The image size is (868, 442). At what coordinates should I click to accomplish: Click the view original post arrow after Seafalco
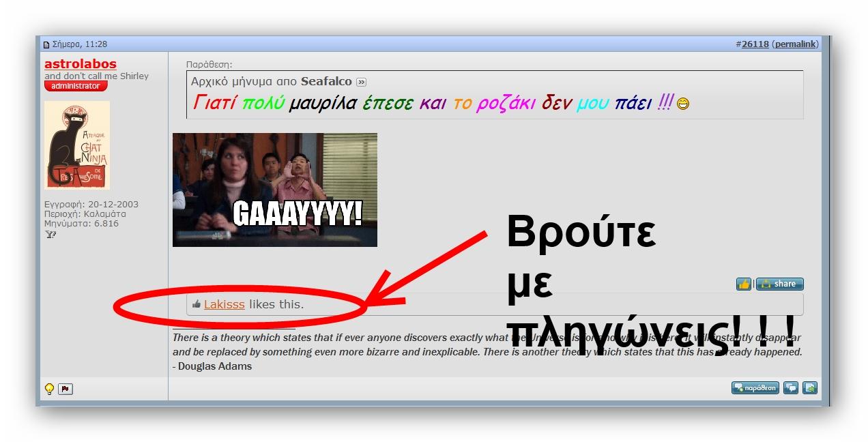click(362, 82)
